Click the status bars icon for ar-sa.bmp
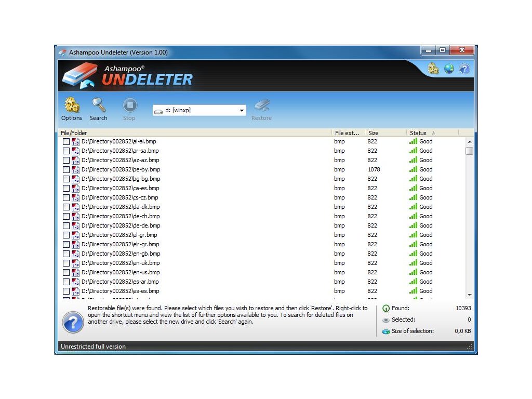The width and height of the screenshot is (532, 399). tap(413, 151)
